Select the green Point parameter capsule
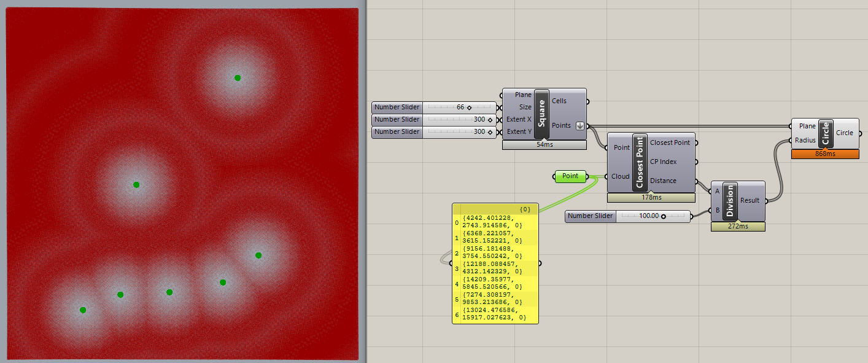This screenshot has width=868, height=363. (570, 176)
